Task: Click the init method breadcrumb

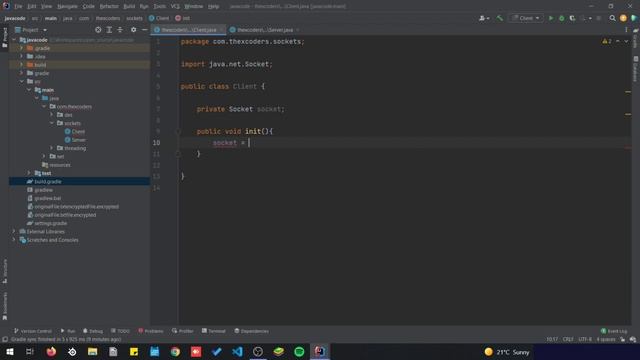Action: [x=182, y=18]
